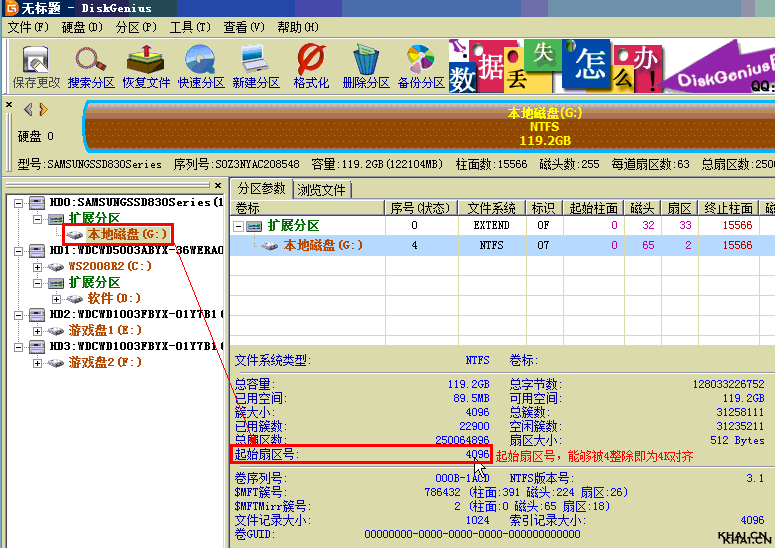Click the 删除分区 (Delete Partition) trash icon

pos(366,65)
